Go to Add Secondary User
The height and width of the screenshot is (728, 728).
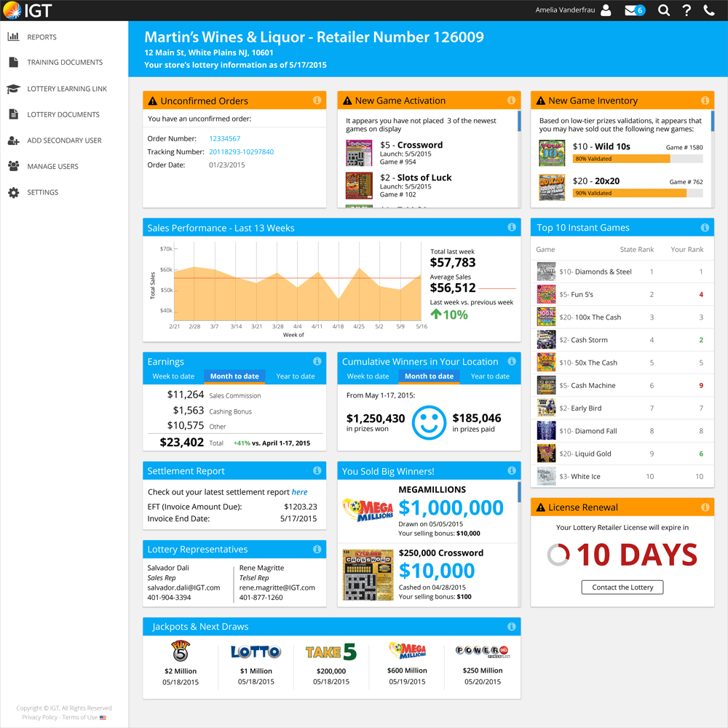coord(64,141)
